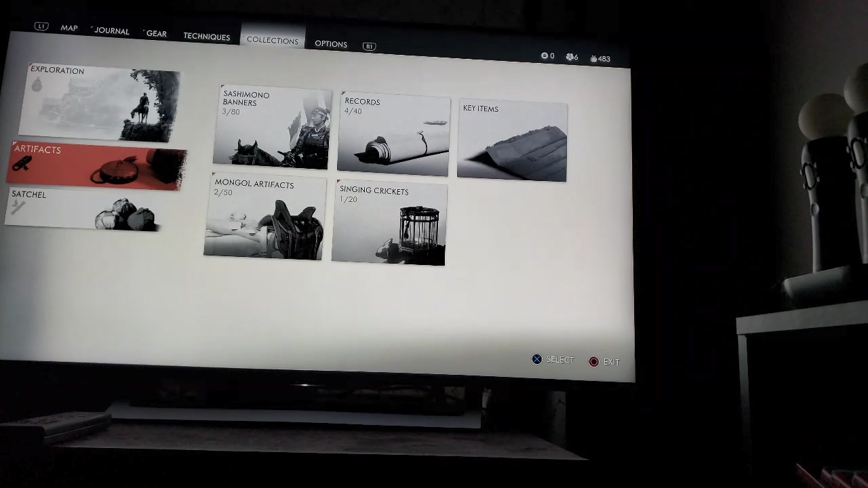Click the circle Exit button icon
The height and width of the screenshot is (488, 868).
pyautogui.click(x=594, y=362)
